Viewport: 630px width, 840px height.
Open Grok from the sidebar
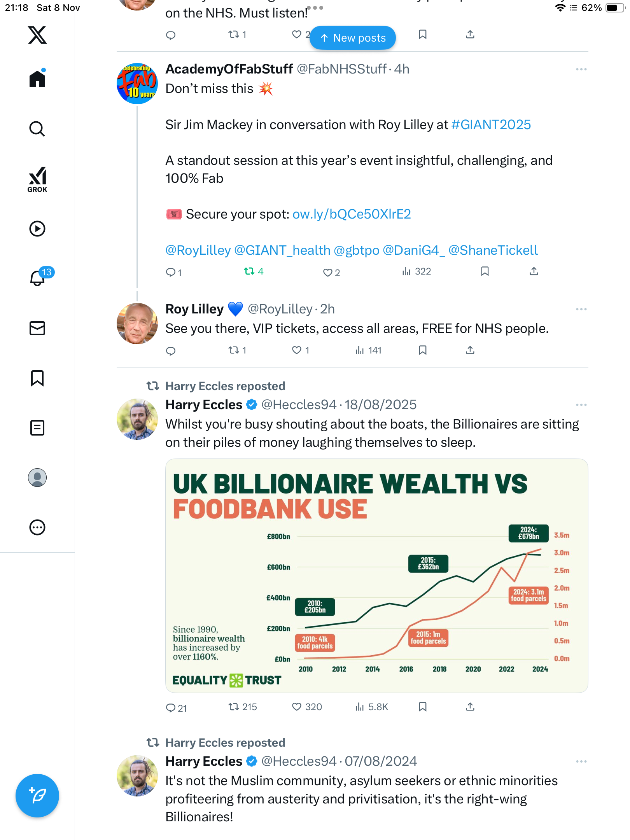pos(37,179)
